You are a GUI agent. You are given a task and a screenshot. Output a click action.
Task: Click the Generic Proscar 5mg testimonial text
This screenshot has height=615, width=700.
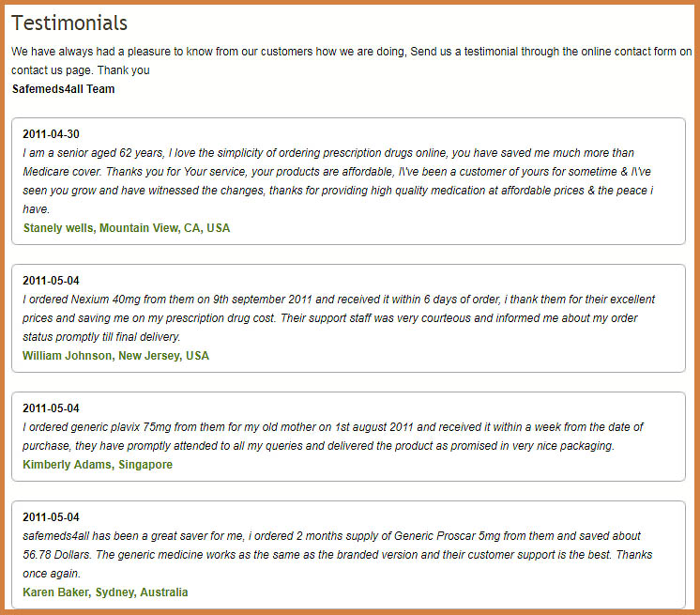coord(338,555)
